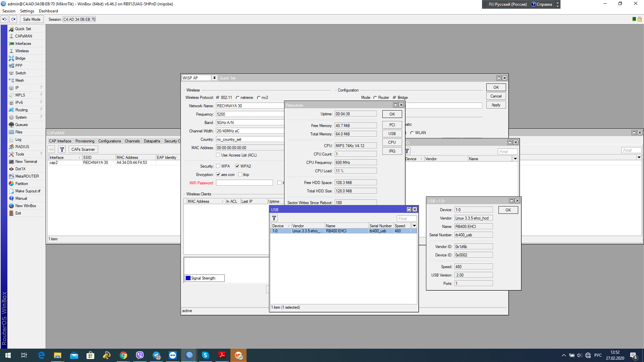This screenshot has width=644, height=362.
Task: Expand the Routing submenu
Action: tap(42, 110)
